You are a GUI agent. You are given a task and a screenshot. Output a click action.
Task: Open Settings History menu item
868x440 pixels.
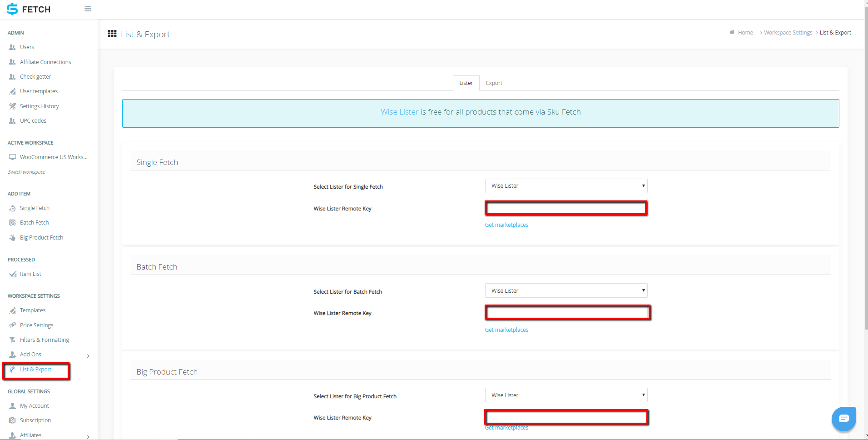[x=40, y=106]
